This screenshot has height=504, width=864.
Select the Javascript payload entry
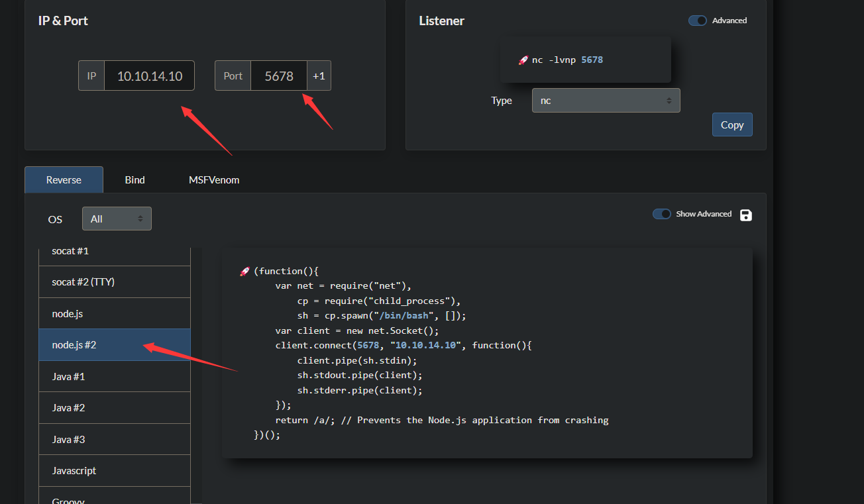point(115,470)
